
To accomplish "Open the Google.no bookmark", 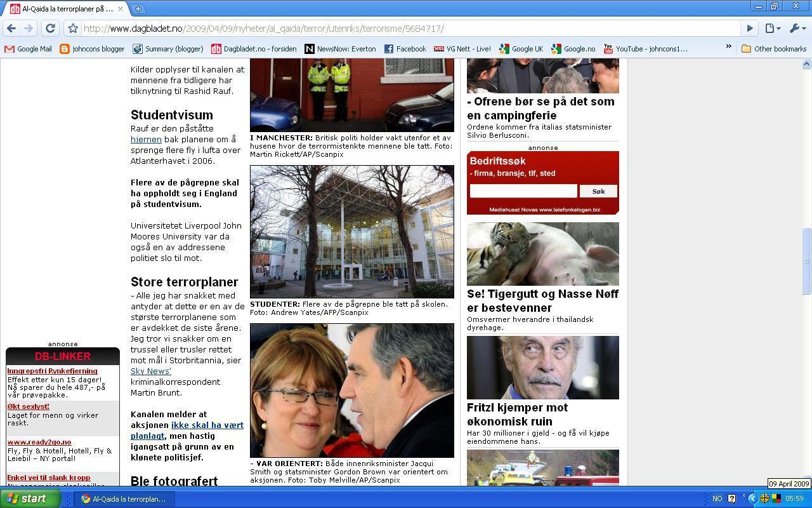I will pyautogui.click(x=573, y=48).
